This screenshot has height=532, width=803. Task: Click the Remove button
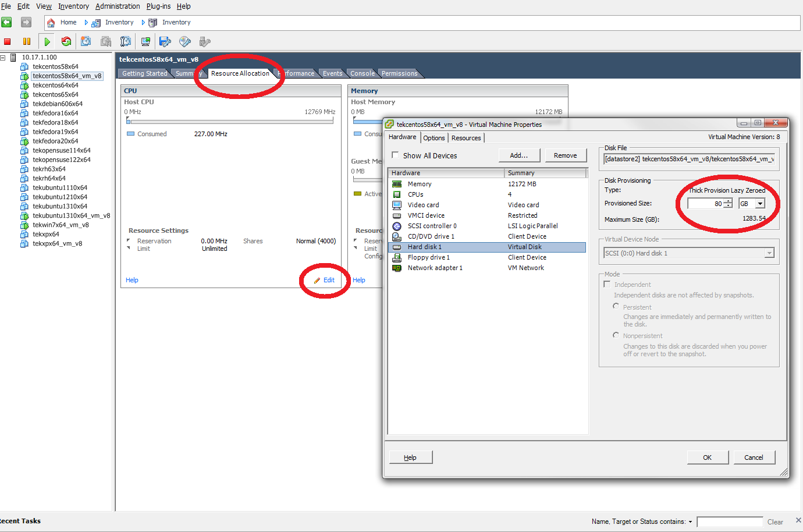tap(565, 155)
